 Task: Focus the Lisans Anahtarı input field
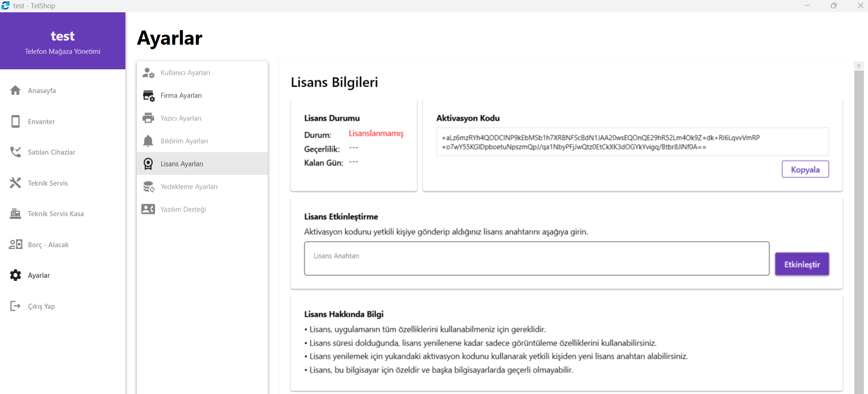coord(536,259)
